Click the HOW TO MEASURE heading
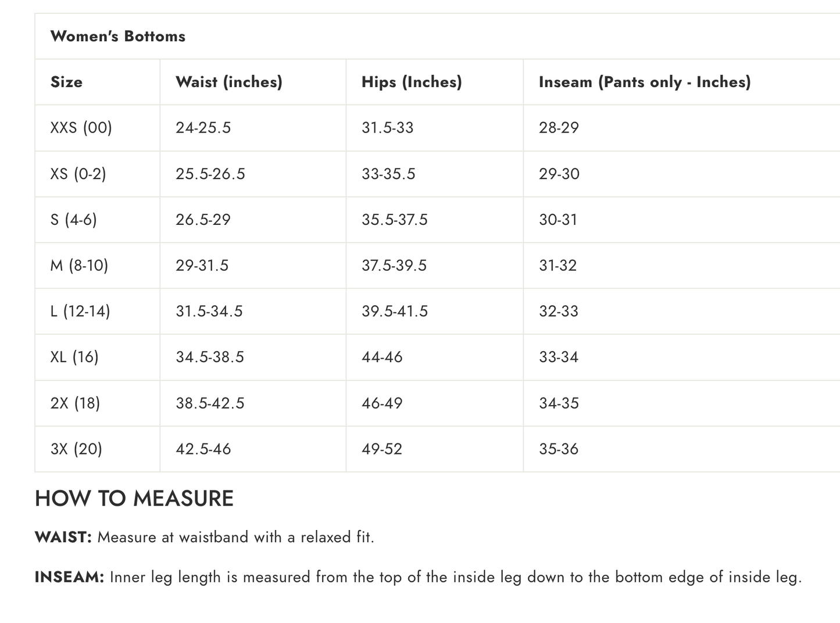Image resolution: width=840 pixels, height=623 pixels. [x=134, y=499]
